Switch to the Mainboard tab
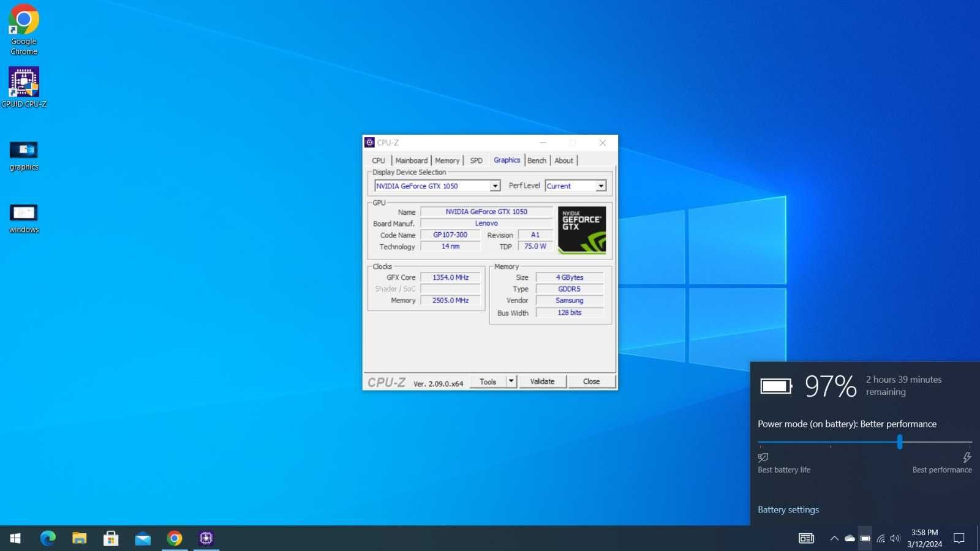 (412, 160)
